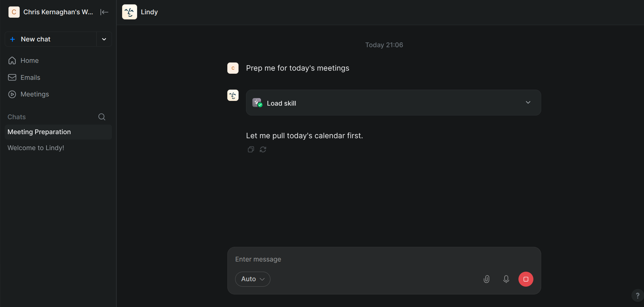Screen dimensions: 644x307
Task: Click the search chats magnifier icon
Action: point(102,117)
